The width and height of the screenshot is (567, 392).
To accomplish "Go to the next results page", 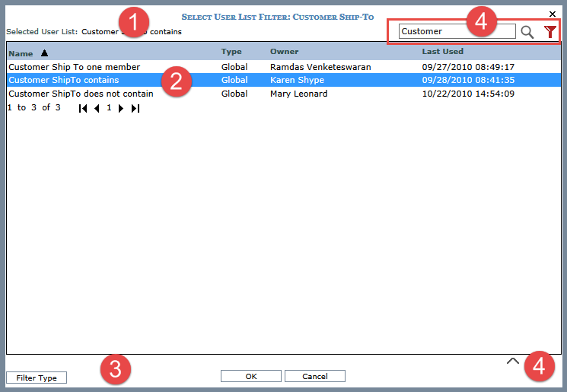I will 121,108.
